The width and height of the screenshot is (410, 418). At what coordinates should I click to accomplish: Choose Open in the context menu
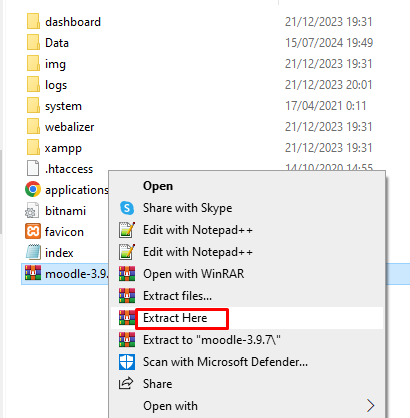tap(158, 186)
